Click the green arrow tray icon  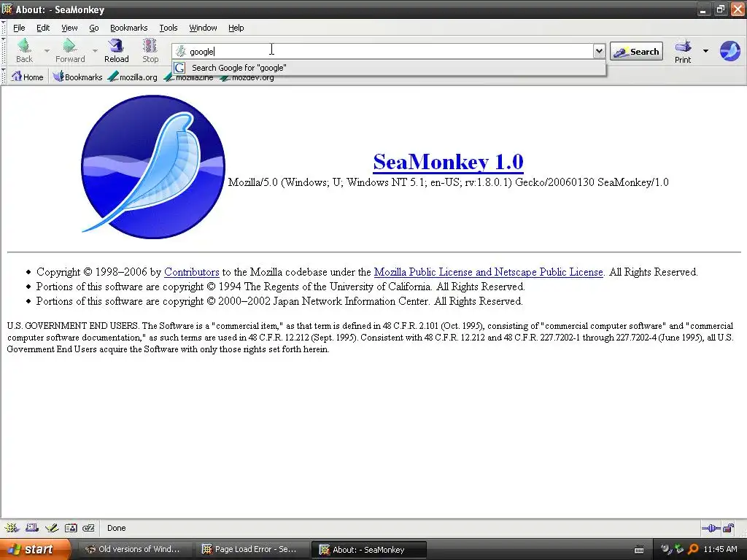point(679,549)
